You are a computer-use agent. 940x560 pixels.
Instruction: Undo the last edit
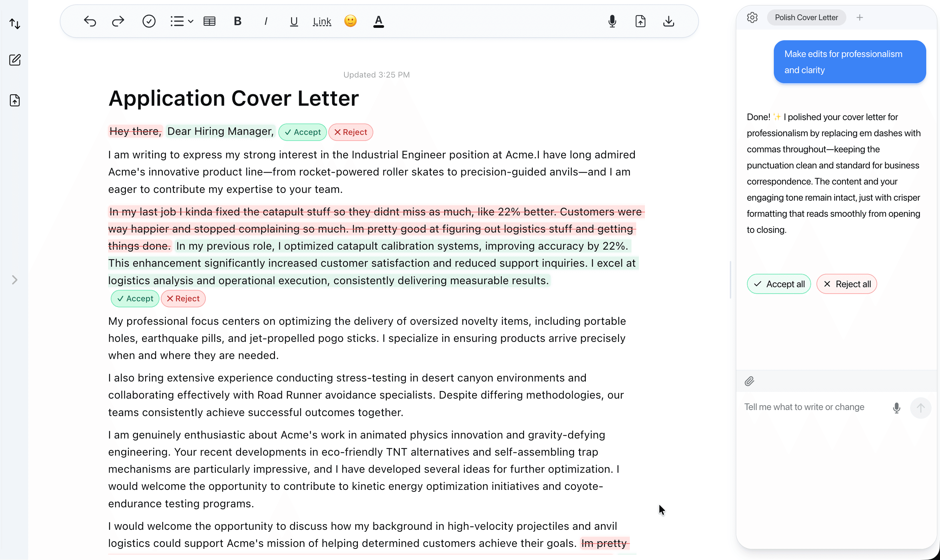(90, 21)
